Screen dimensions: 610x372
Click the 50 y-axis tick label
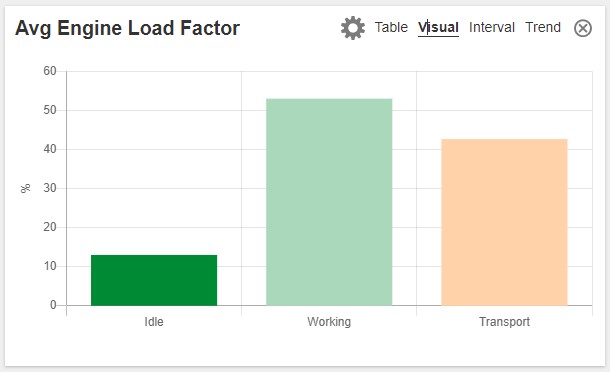(x=50, y=110)
